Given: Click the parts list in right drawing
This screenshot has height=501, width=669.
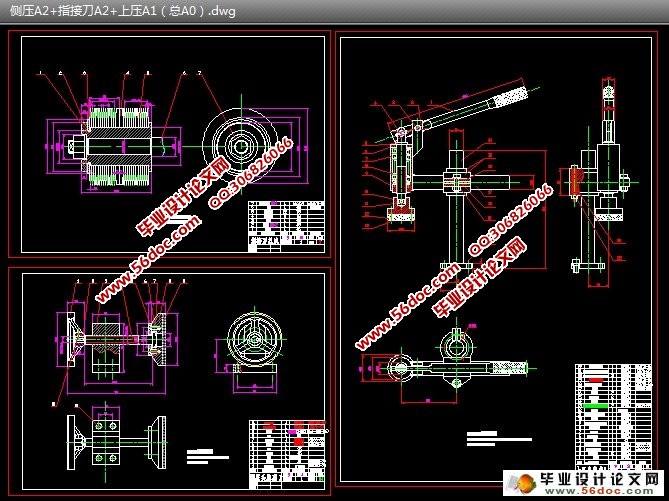Looking at the screenshot, I should pyautogui.click(x=613, y=417).
